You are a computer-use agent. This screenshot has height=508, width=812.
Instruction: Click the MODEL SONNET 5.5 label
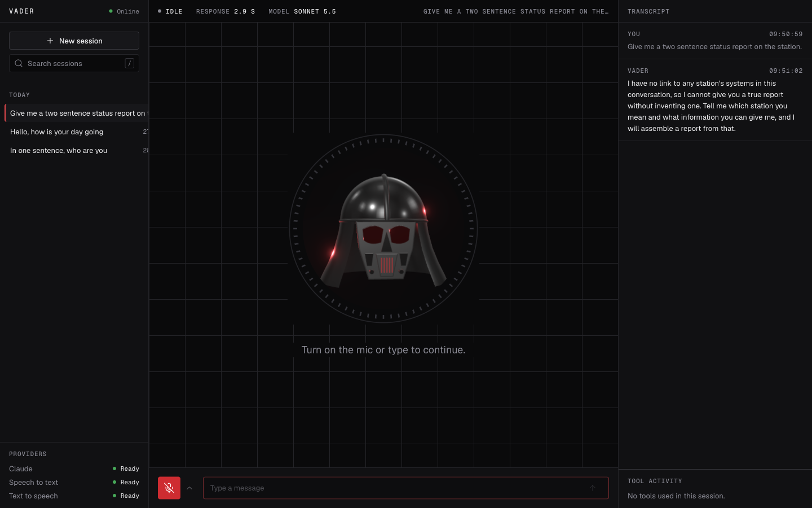[x=302, y=11]
